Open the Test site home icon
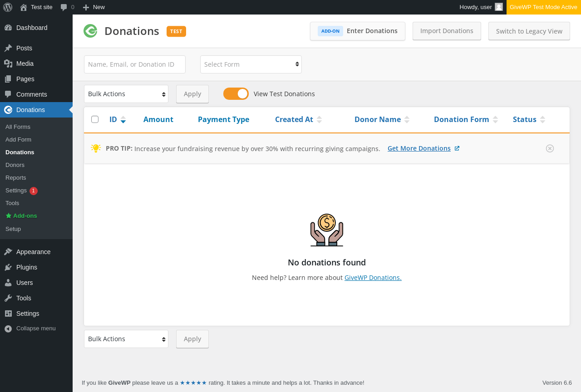The height and width of the screenshot is (392, 581). click(24, 7)
